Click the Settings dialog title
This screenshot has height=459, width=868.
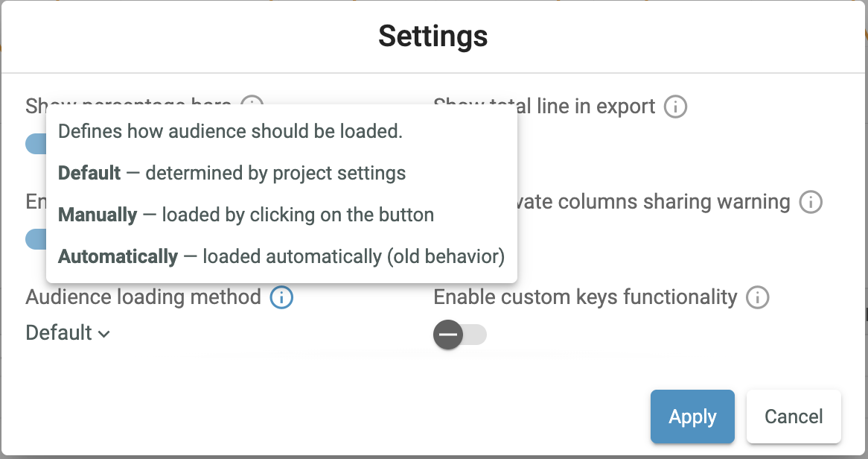(x=433, y=36)
